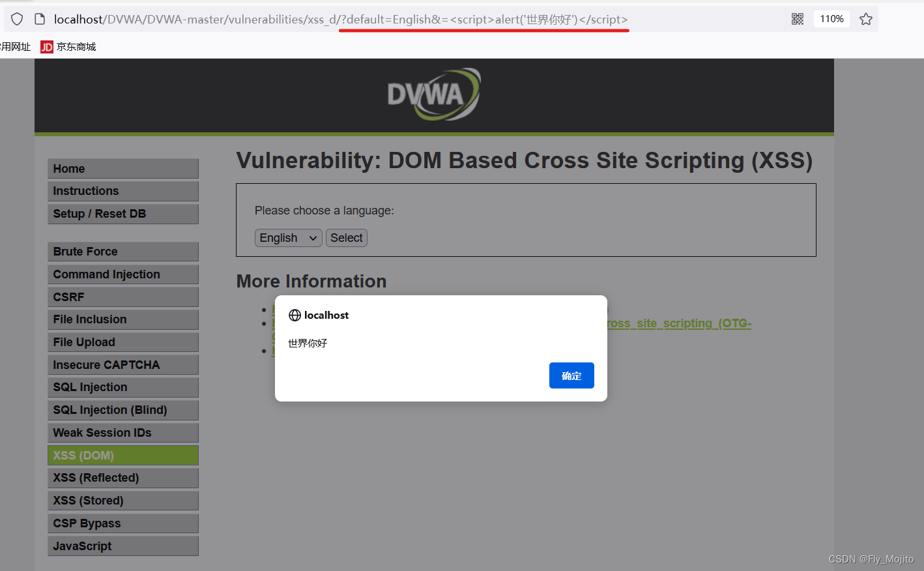Click the DVWA logo

pos(434,95)
